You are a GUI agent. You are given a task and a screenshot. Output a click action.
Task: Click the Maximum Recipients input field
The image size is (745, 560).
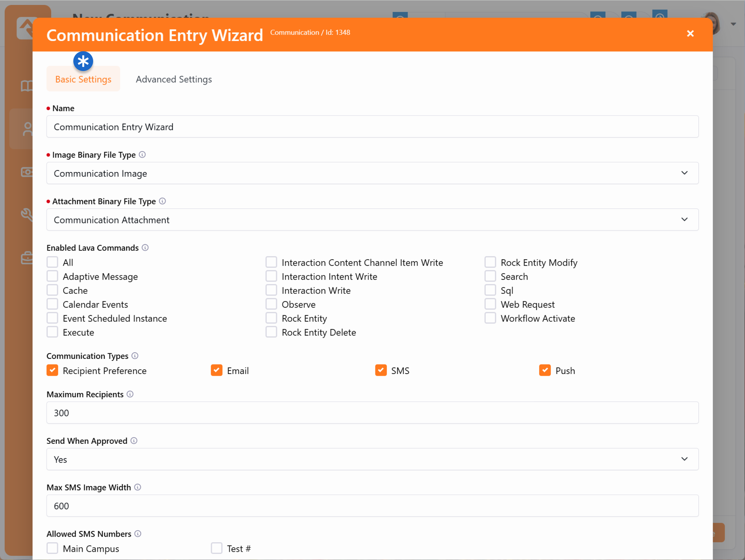tap(372, 413)
